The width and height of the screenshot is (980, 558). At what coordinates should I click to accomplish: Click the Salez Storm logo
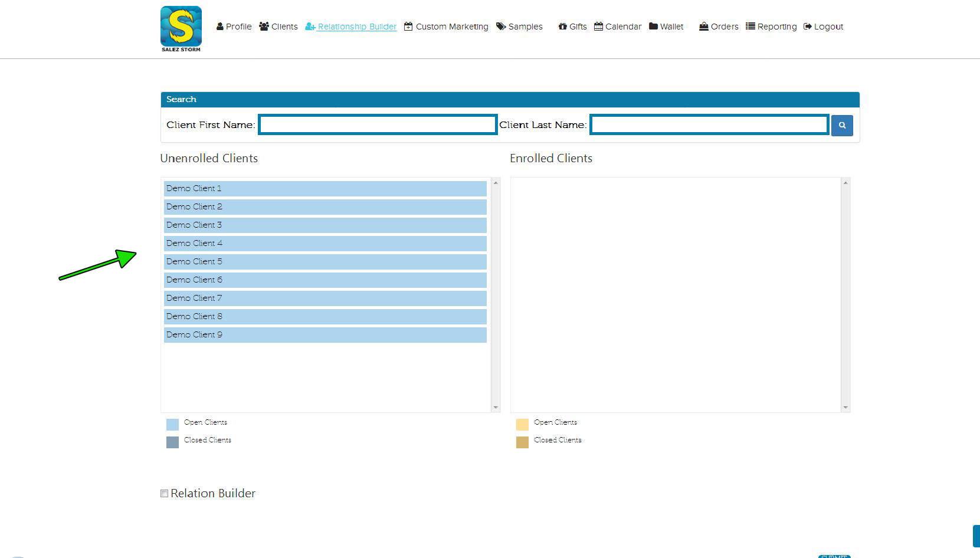tap(181, 28)
